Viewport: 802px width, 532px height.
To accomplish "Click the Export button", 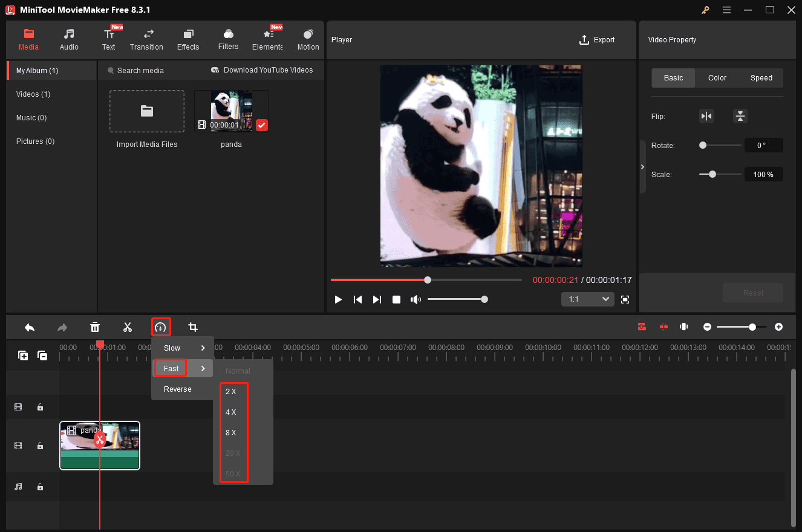I will click(x=597, y=39).
